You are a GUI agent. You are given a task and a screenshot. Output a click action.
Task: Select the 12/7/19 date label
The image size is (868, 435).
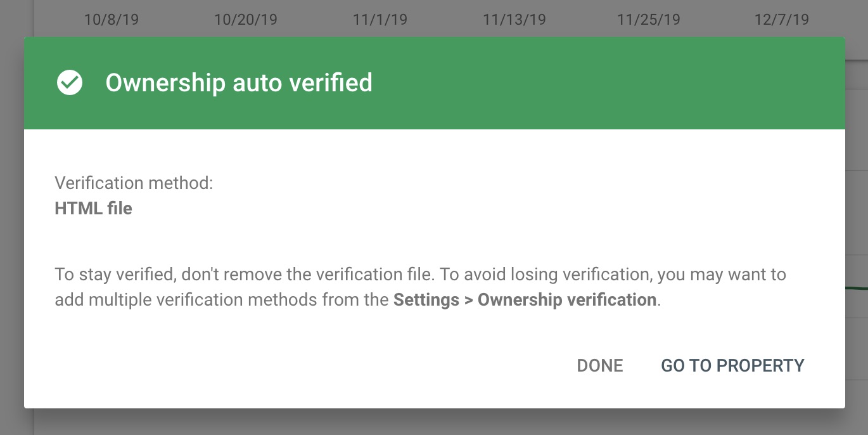point(782,20)
